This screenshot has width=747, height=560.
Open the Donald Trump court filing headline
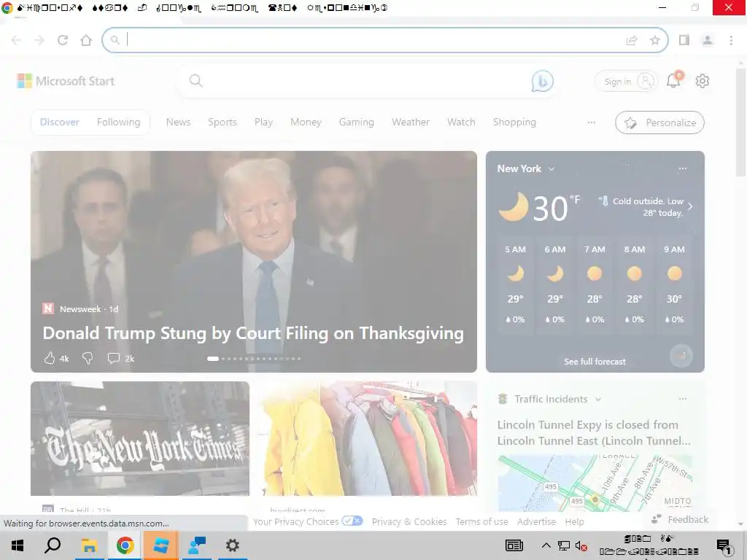tap(253, 333)
